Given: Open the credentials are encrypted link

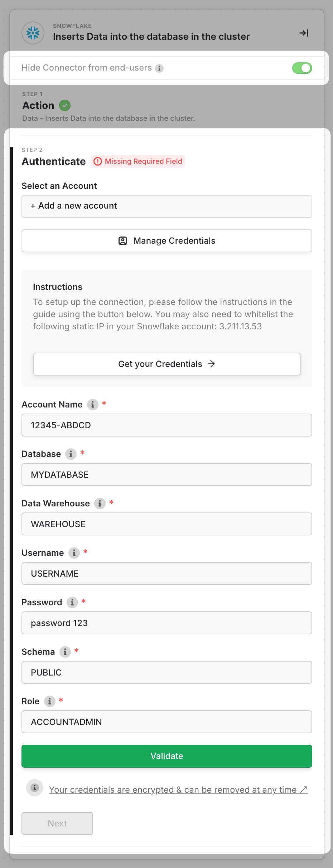Looking at the screenshot, I should pyautogui.click(x=178, y=790).
